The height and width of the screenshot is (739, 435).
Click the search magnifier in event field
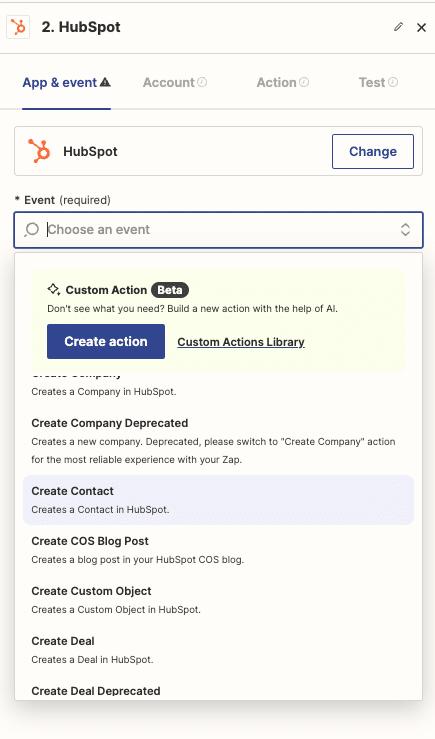coord(32,230)
